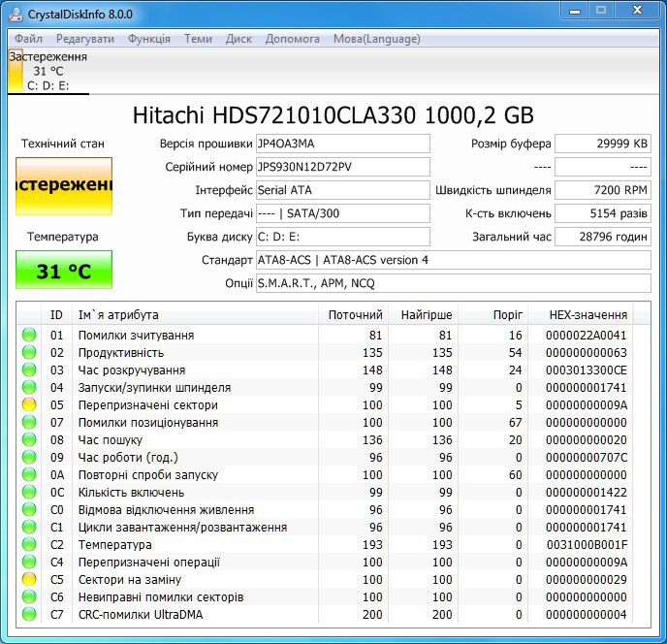The height and width of the screenshot is (644, 667).
Task: Click the total hours field 28796 годин
Action: (603, 237)
